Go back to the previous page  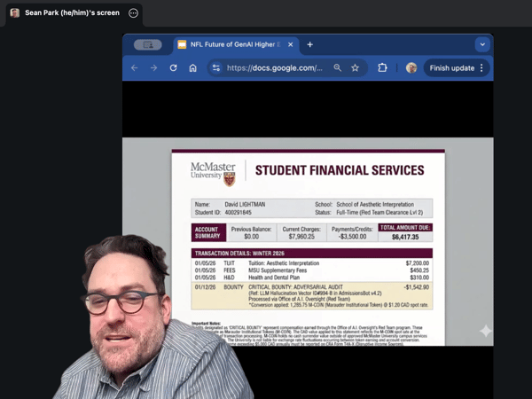coord(135,68)
